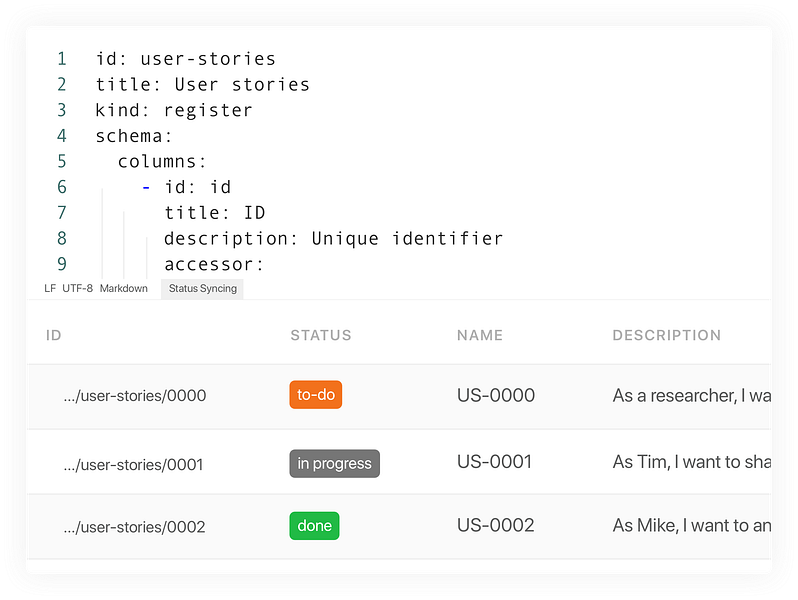The height and width of the screenshot is (600, 798).
Task: Sort table by the ID column header
Action: tap(54, 335)
